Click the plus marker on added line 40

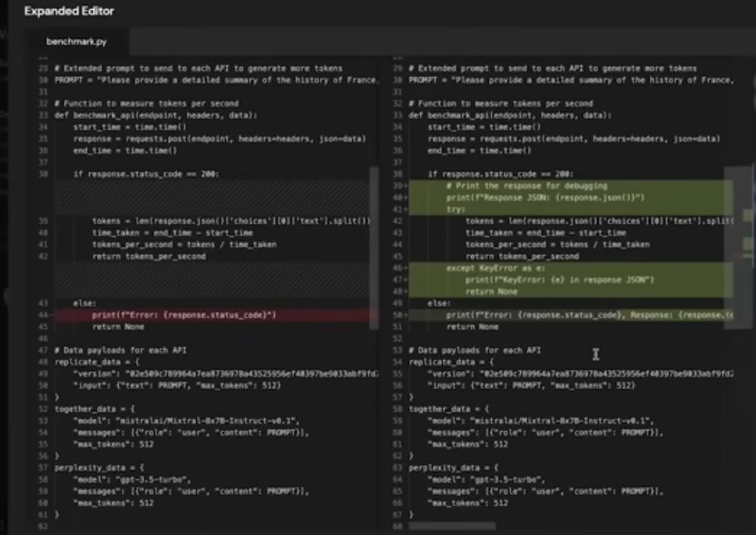[x=406, y=198]
